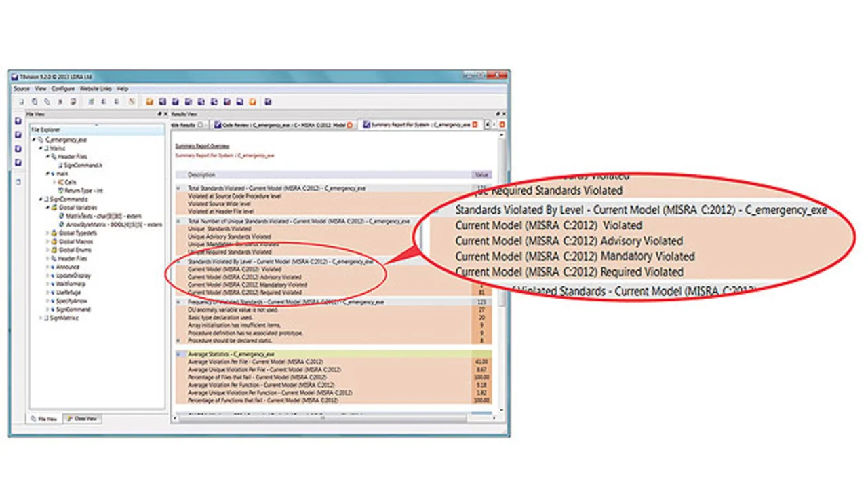Click the rightmost purple icon in the toolbar
Viewport: 868px width, 488px height.
coord(268,102)
